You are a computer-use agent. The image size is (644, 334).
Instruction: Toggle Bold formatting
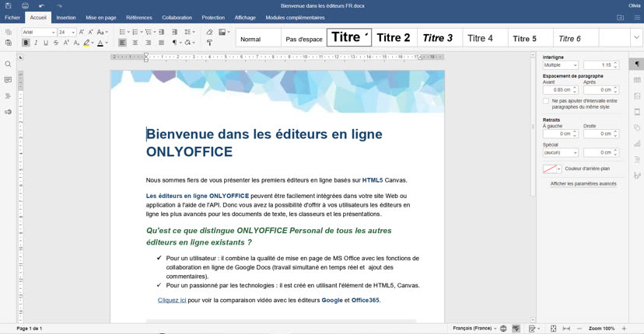pyautogui.click(x=26, y=43)
